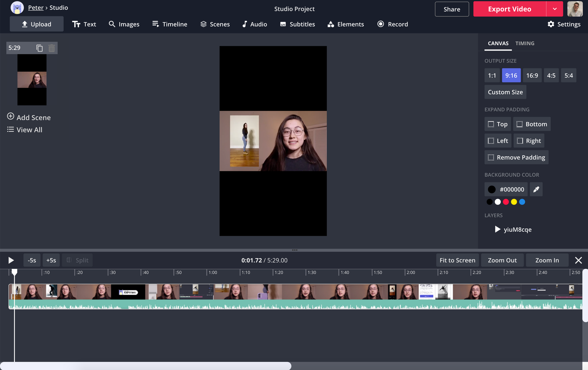The width and height of the screenshot is (588, 370).
Task: Open the Elements panel
Action: click(x=346, y=24)
